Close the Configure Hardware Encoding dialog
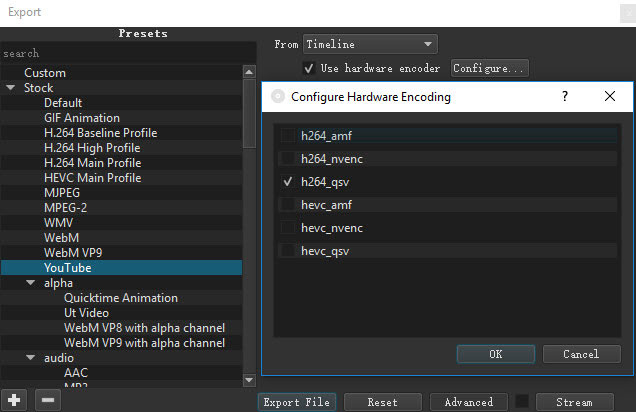Viewport: 636px width, 412px height. 610,97
